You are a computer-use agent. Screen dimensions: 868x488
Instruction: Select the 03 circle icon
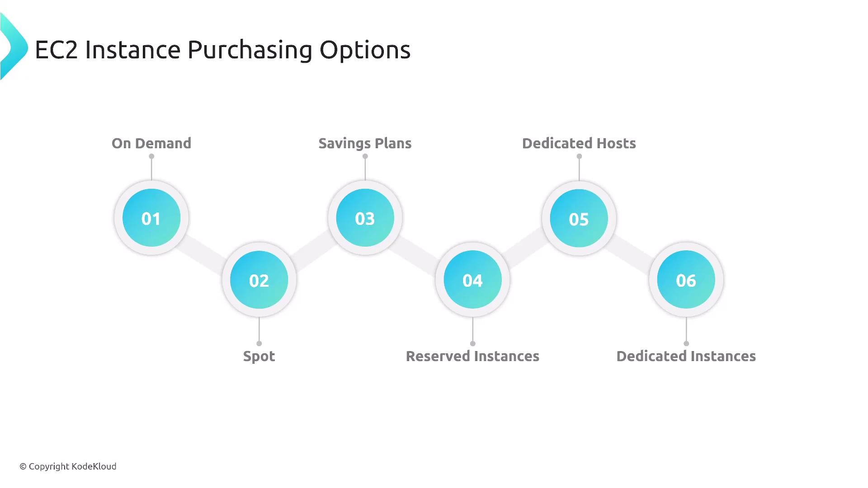pos(365,218)
